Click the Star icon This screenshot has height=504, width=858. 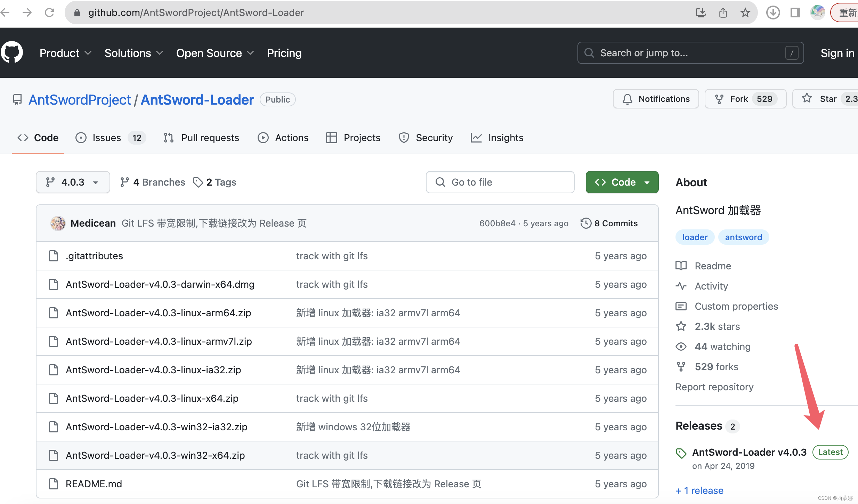807,98
